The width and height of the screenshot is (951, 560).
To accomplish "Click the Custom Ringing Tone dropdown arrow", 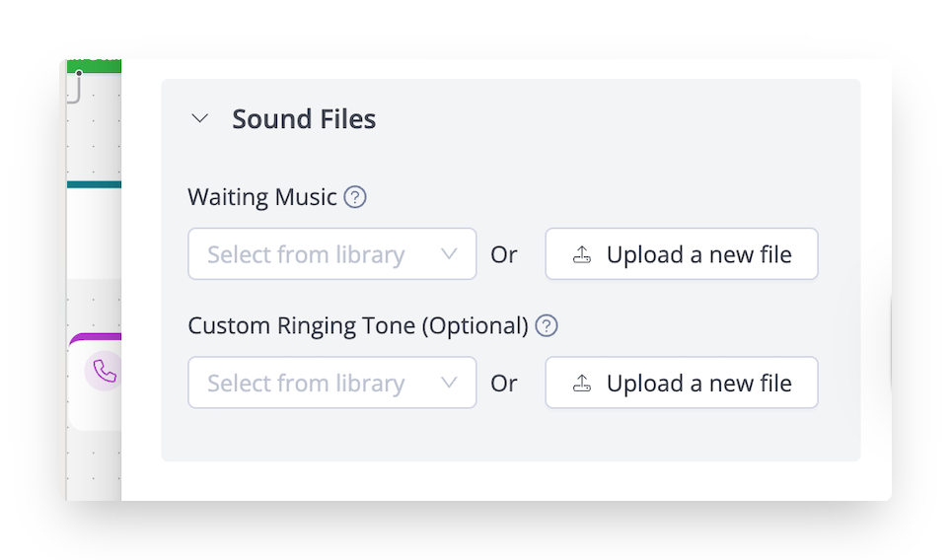I will pyautogui.click(x=449, y=383).
